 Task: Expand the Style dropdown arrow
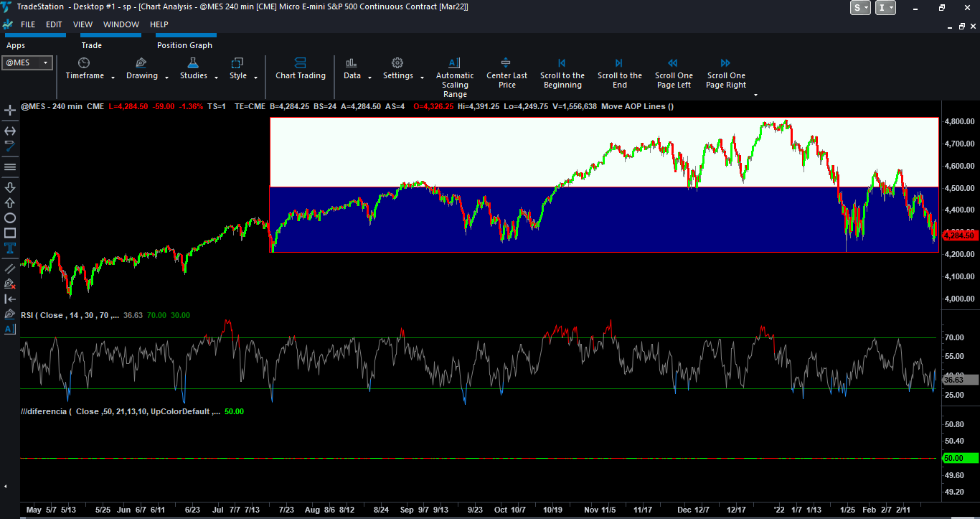point(254,77)
